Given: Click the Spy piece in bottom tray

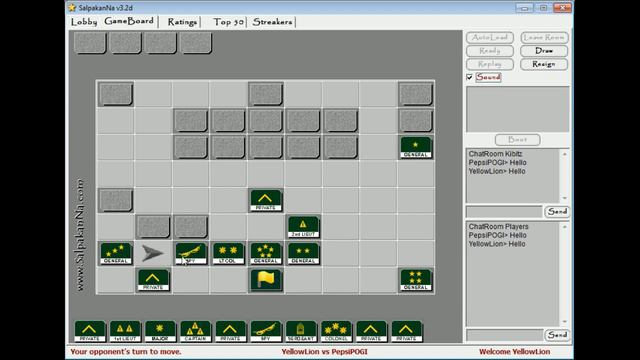Looking at the screenshot, I should (x=266, y=331).
